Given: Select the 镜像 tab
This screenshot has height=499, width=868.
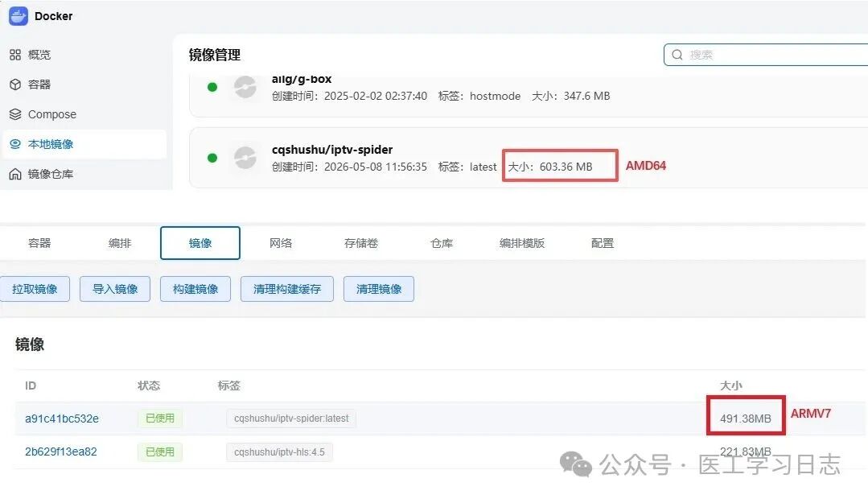Looking at the screenshot, I should tap(200, 243).
